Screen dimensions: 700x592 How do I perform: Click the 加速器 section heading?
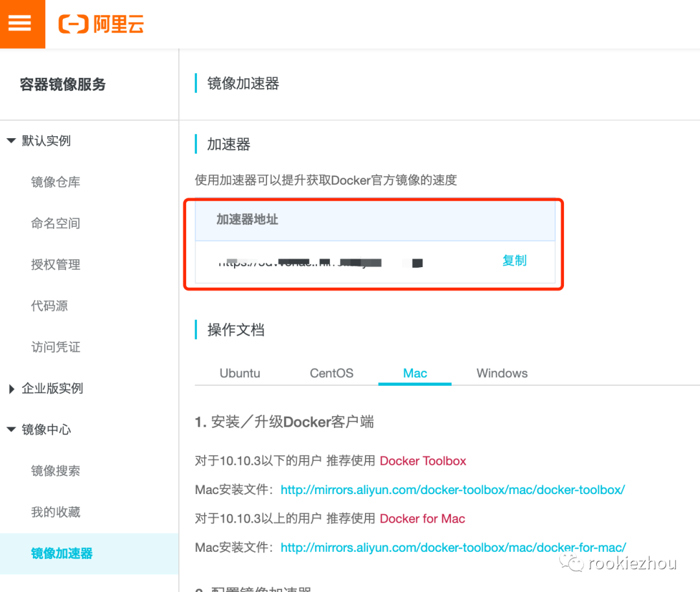coord(229,144)
